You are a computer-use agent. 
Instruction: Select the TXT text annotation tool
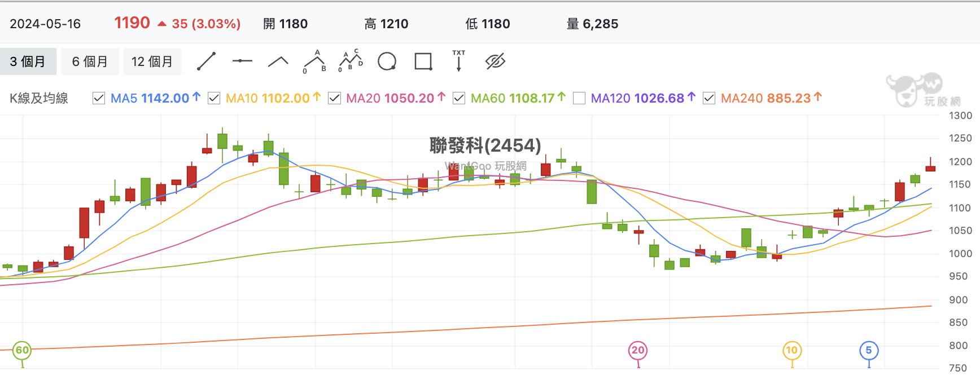458,61
